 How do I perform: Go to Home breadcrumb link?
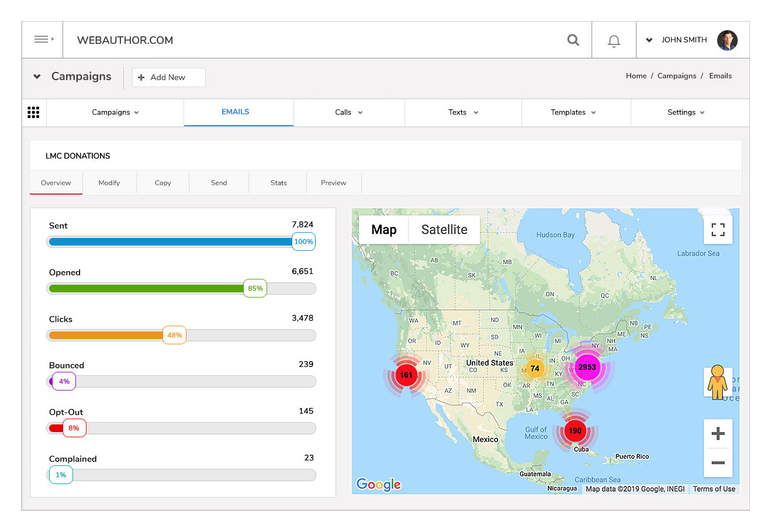[x=636, y=76]
